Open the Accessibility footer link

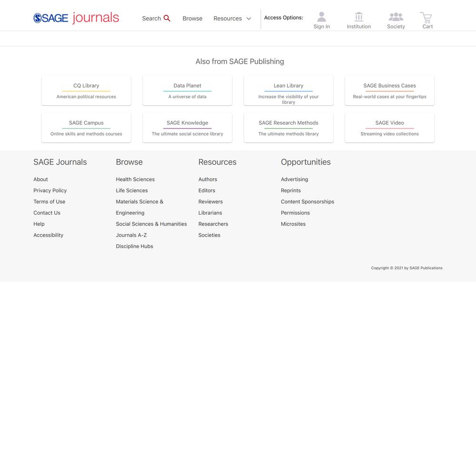pyautogui.click(x=48, y=235)
